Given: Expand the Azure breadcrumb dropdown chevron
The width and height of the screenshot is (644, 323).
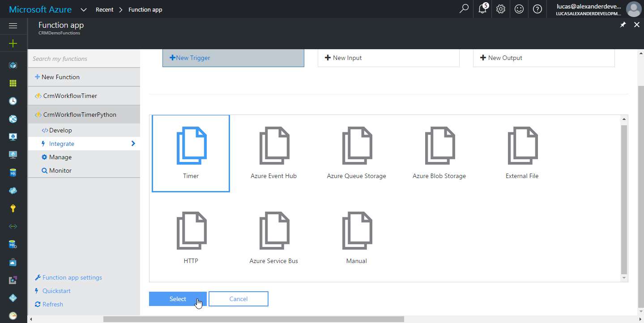Looking at the screenshot, I should point(84,9).
